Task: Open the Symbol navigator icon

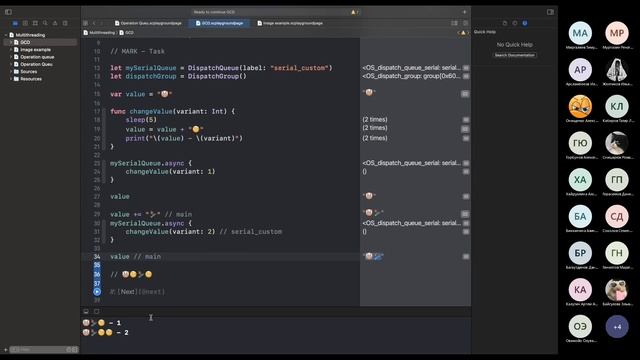Action: click(x=35, y=23)
